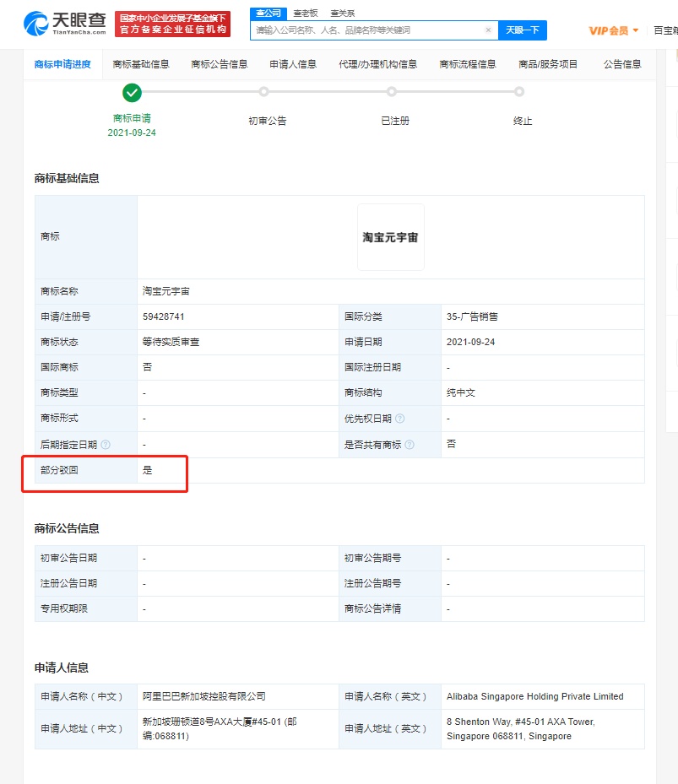Select the Chinese address 新加坡珊顿道8号 text
The width and height of the screenshot is (678, 784).
[220, 729]
